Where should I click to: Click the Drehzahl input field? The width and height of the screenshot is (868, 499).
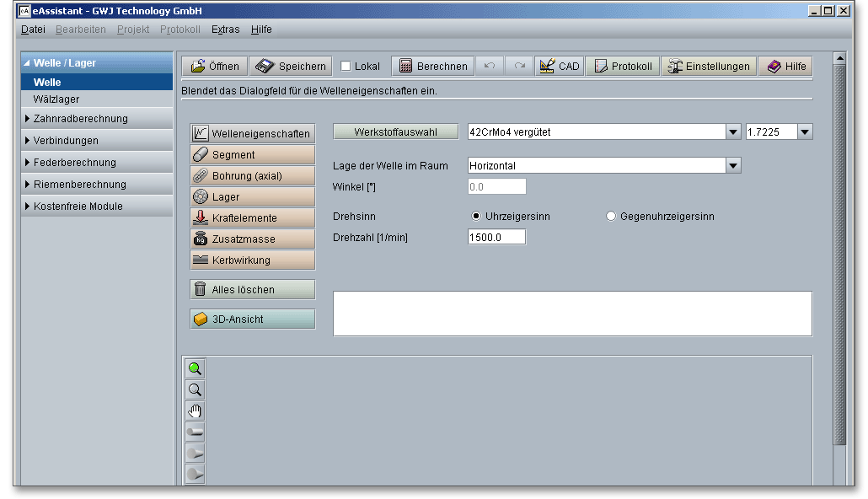pos(496,238)
